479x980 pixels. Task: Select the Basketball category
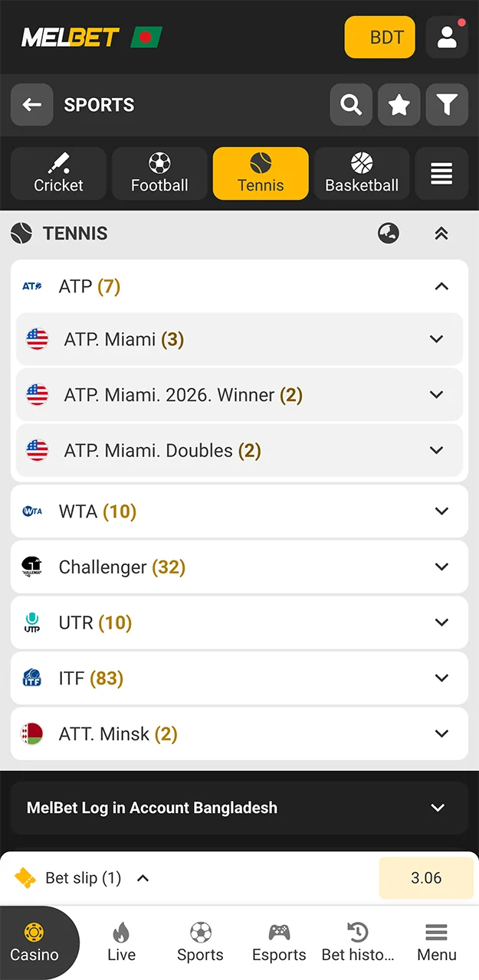(362, 173)
